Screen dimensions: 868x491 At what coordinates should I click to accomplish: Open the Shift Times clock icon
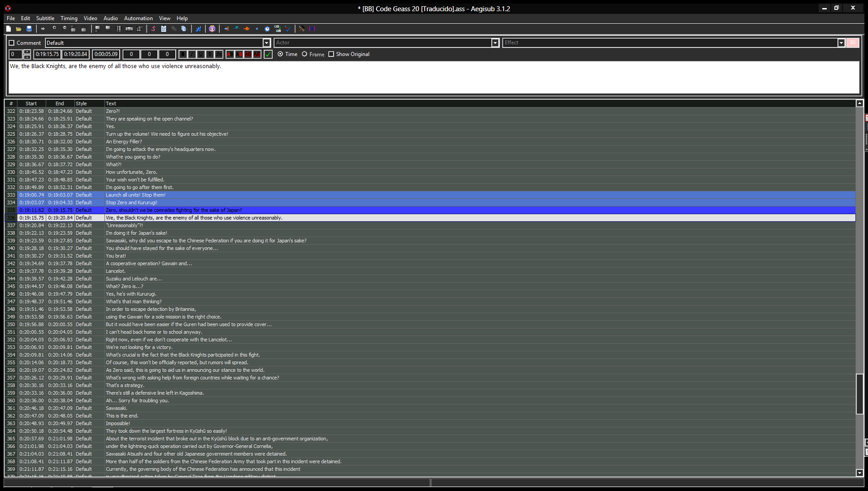267,29
